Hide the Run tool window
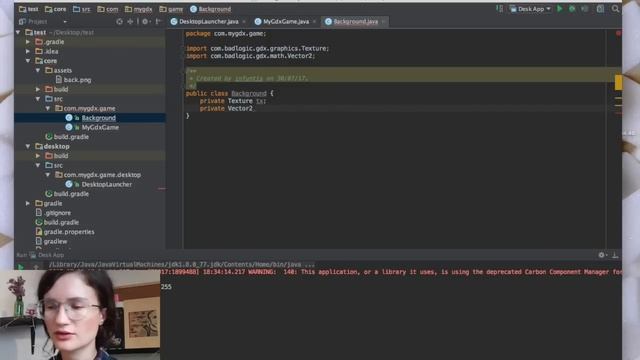 (x=615, y=255)
